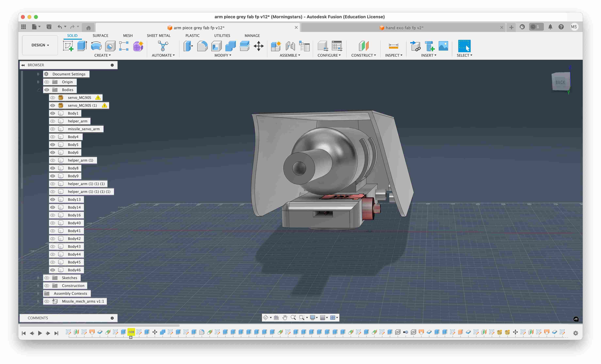Select the Extrude tool
This screenshot has height=364, width=601.
pyautogui.click(x=82, y=46)
